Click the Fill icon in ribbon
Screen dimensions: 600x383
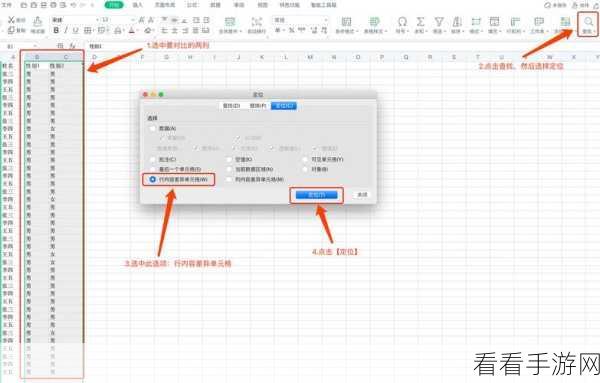tap(494, 21)
